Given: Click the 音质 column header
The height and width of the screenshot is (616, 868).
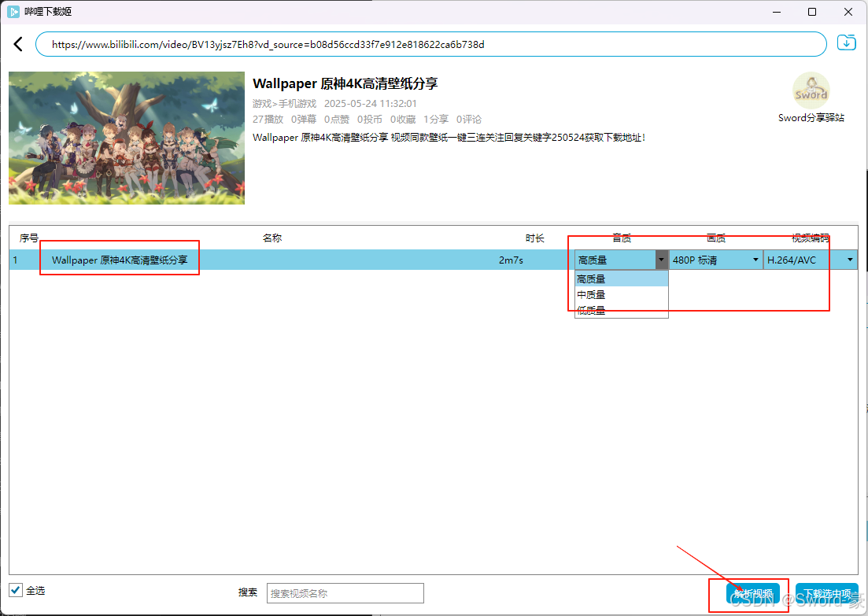Looking at the screenshot, I should [x=622, y=238].
